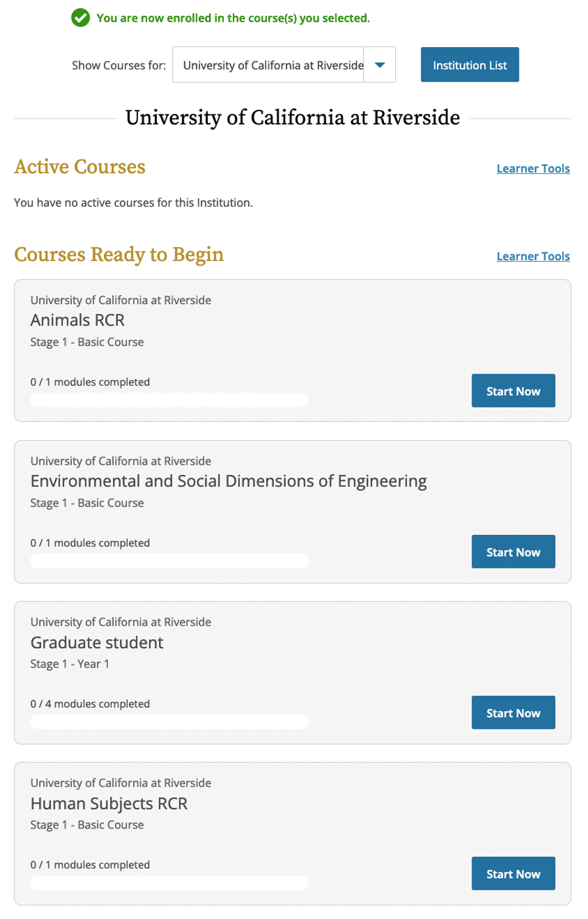This screenshot has height=919, width=588.
Task: Click the Graduate student progress bar
Action: click(x=169, y=721)
